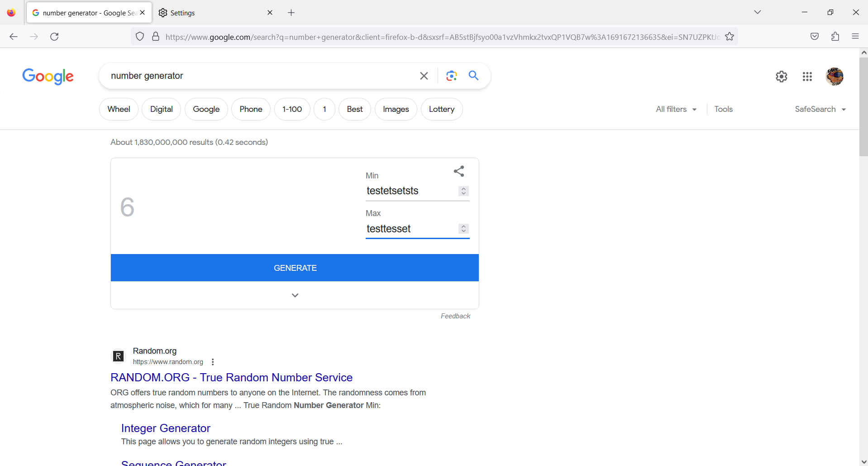Open the Google account profile picture
The height and width of the screenshot is (466, 868).
pyautogui.click(x=835, y=77)
